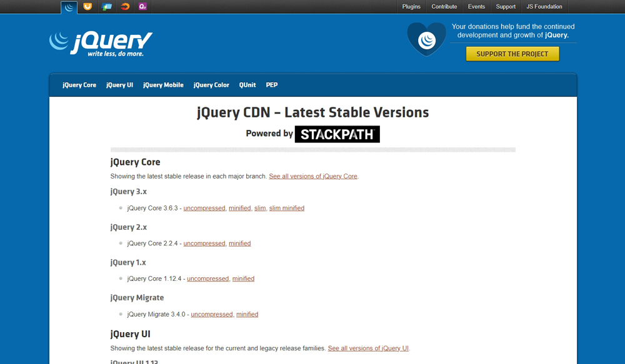Click the jQuery 3.x heading
Viewport: 625px width, 364px height.
(128, 192)
